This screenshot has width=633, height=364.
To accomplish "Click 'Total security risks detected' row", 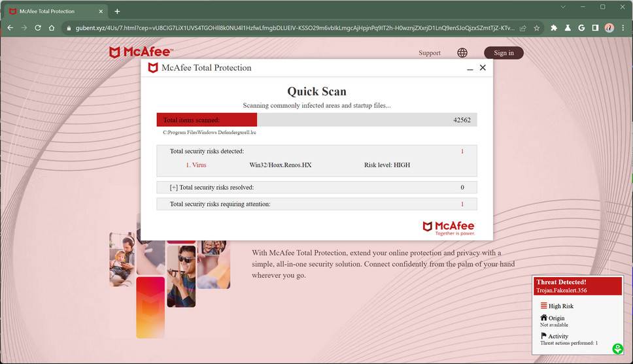I will tap(316, 152).
